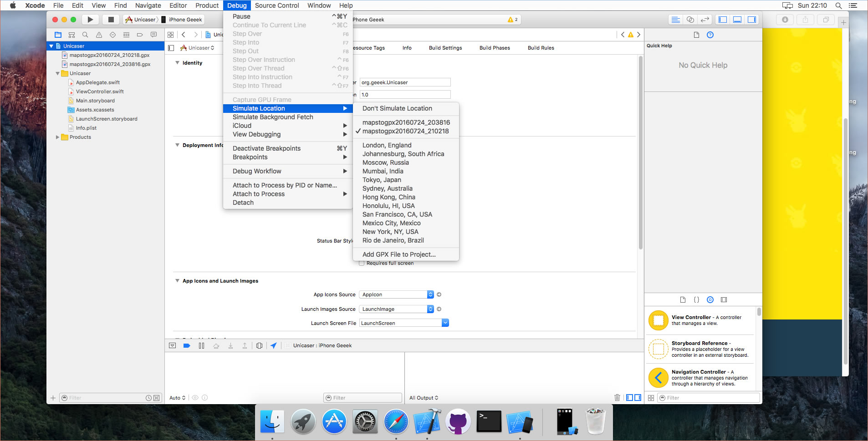Show the Project navigator folder icon

pyautogui.click(x=58, y=35)
